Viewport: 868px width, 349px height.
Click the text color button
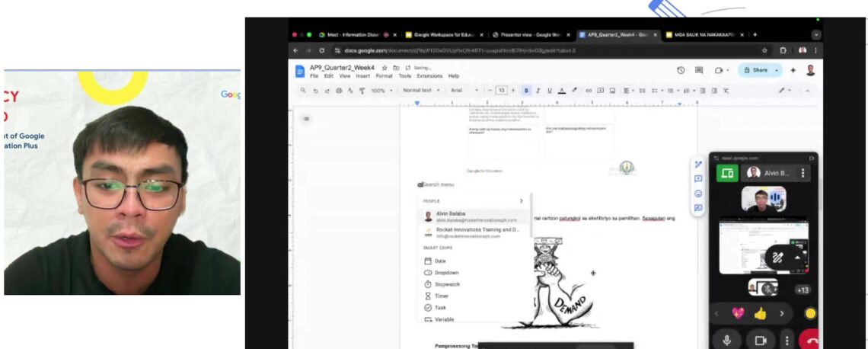pyautogui.click(x=561, y=90)
